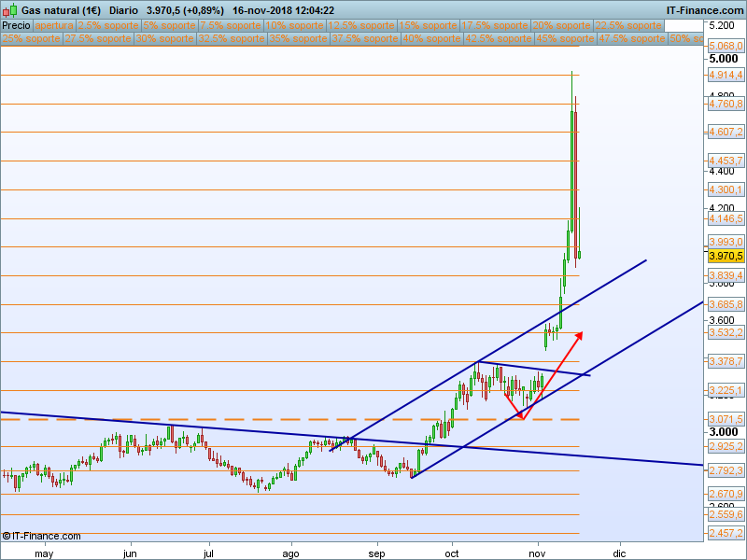This screenshot has height=560, width=747.
Task: Click the red upward arrow head
Action: pos(580,333)
